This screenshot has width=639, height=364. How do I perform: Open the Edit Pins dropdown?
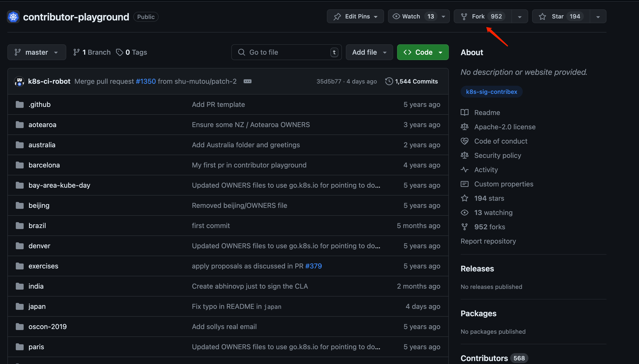coord(355,17)
